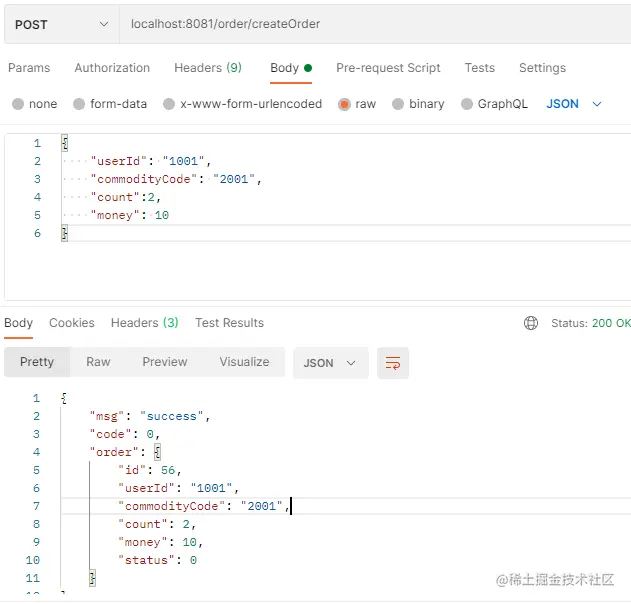Open the Test Results tab
631x604 pixels.
tap(229, 323)
